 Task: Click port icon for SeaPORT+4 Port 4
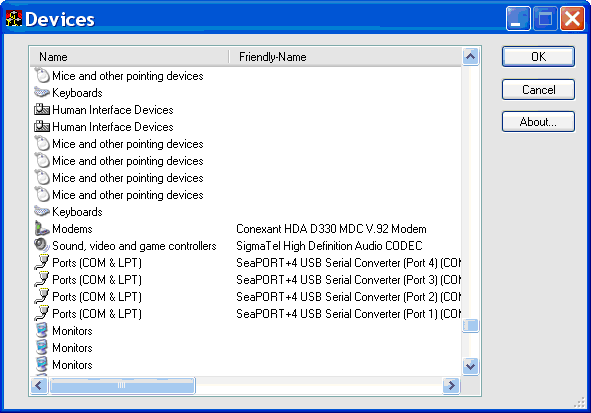coord(42,263)
